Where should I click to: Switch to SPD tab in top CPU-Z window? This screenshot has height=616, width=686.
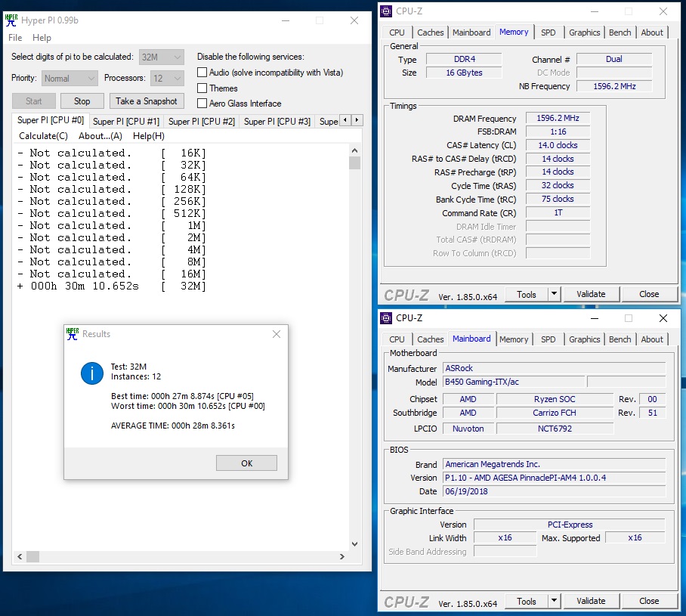(x=548, y=33)
